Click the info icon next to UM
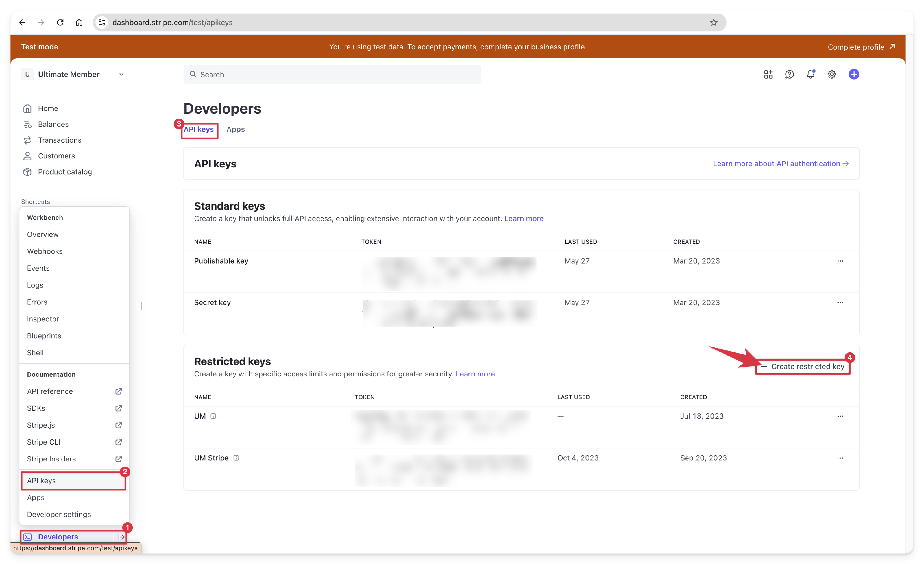 tap(213, 416)
